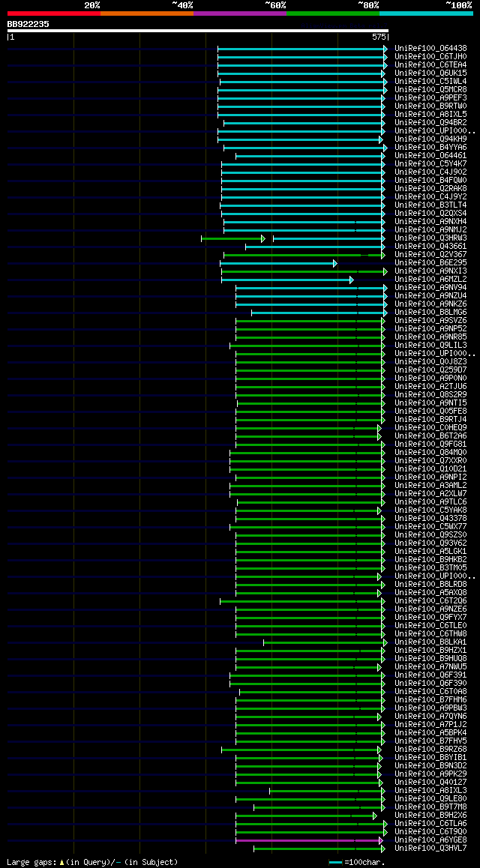Click the 575 query end position
Screen dimensions: 480x868
point(379,37)
